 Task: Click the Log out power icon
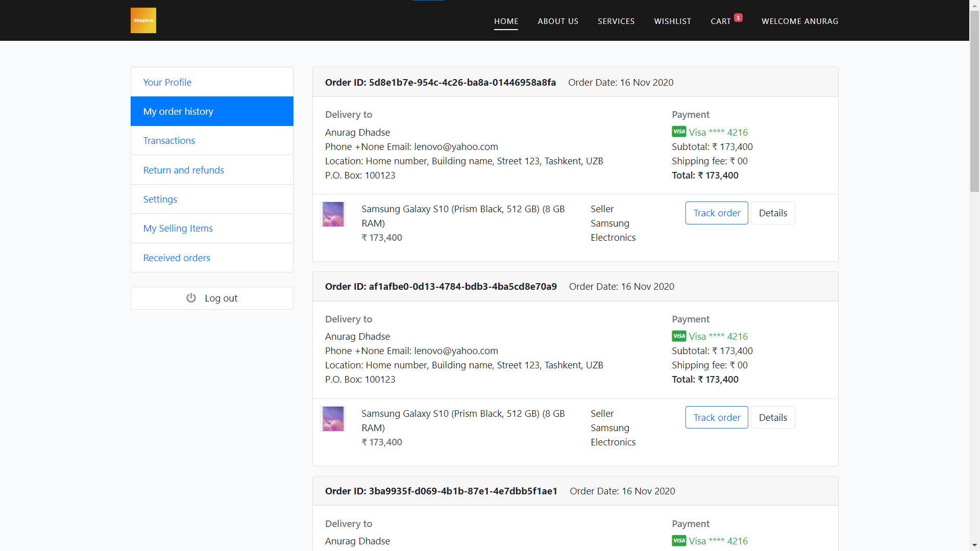[x=191, y=298]
